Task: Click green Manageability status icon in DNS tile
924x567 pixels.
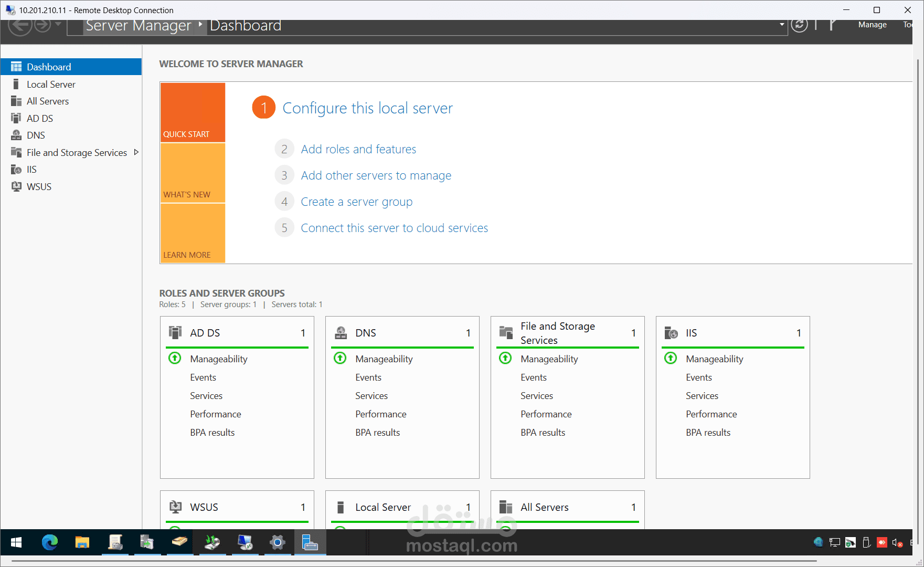Action: 340,358
